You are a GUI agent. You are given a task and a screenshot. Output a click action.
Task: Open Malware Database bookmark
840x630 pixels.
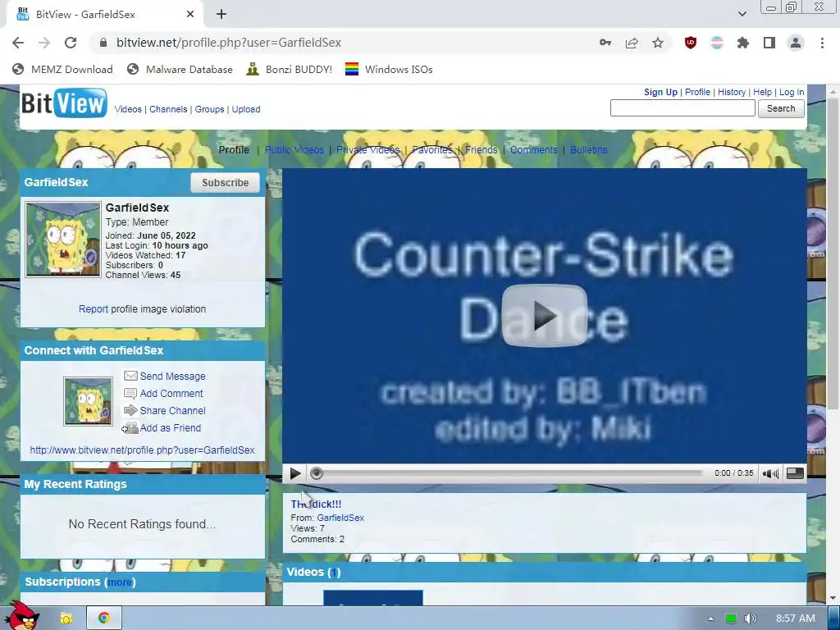pos(180,69)
